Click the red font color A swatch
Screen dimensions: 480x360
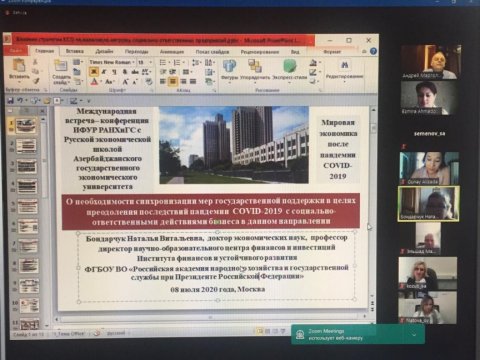point(94,82)
